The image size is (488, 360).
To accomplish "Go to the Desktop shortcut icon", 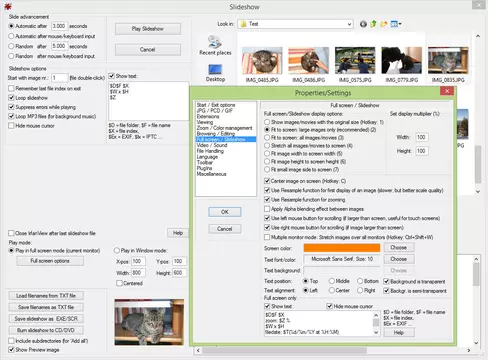I will (215, 73).
